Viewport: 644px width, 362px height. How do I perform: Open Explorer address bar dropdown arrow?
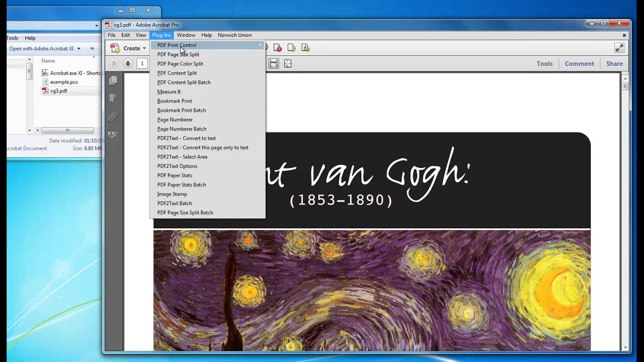[x=97, y=26]
